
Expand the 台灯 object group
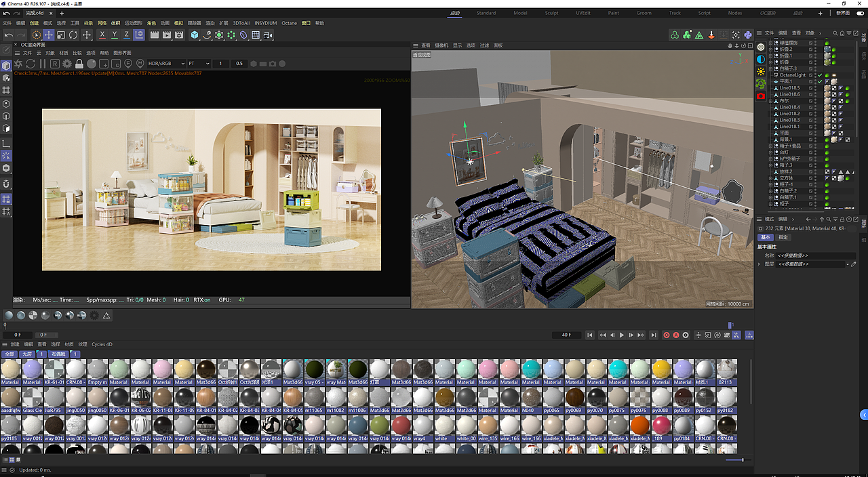click(x=770, y=152)
